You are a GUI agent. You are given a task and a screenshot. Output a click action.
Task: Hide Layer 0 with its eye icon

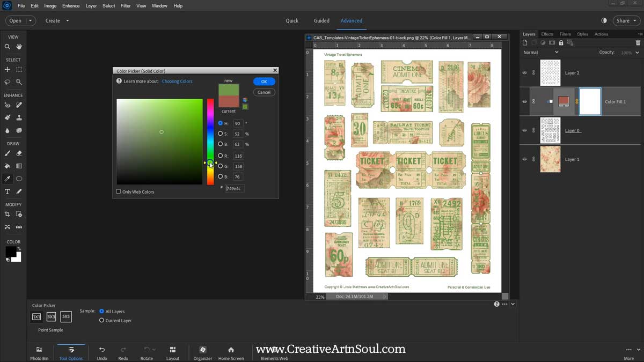[525, 130]
